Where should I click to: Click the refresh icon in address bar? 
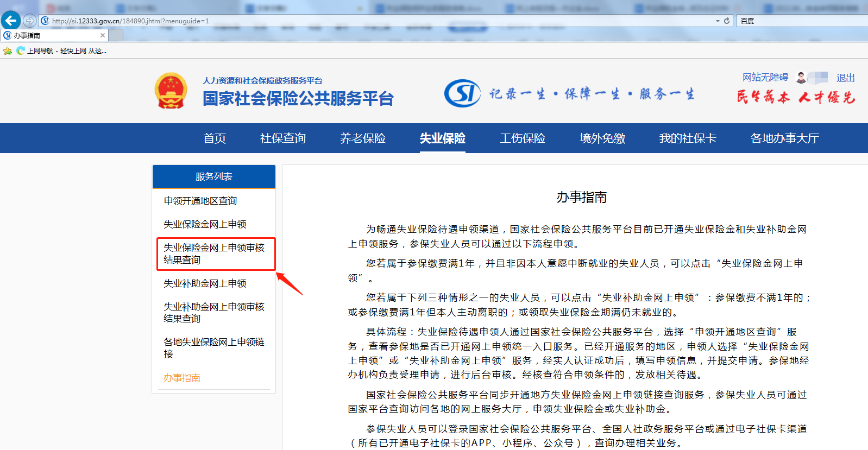tap(727, 21)
